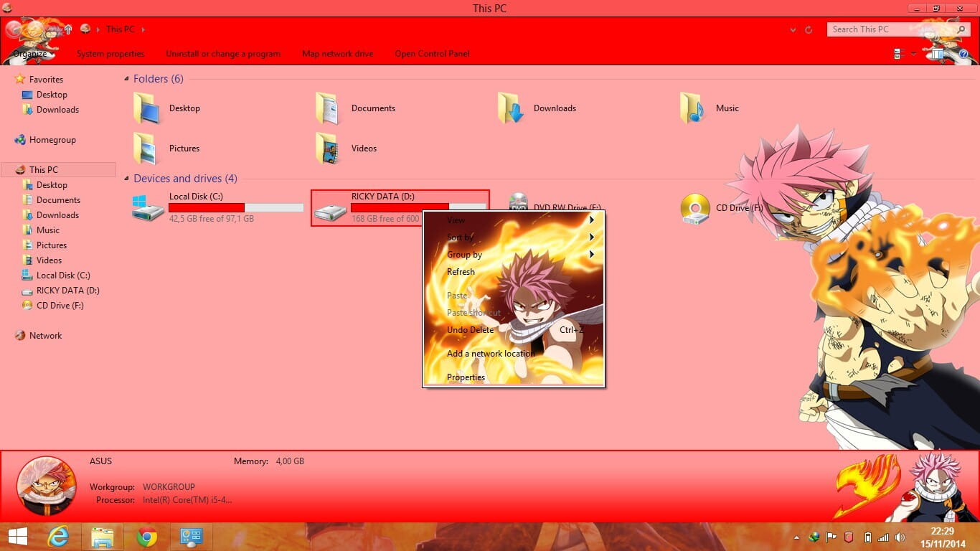Switch to the details view layout icon
Viewport: 980px width, 551px height.
point(896,53)
